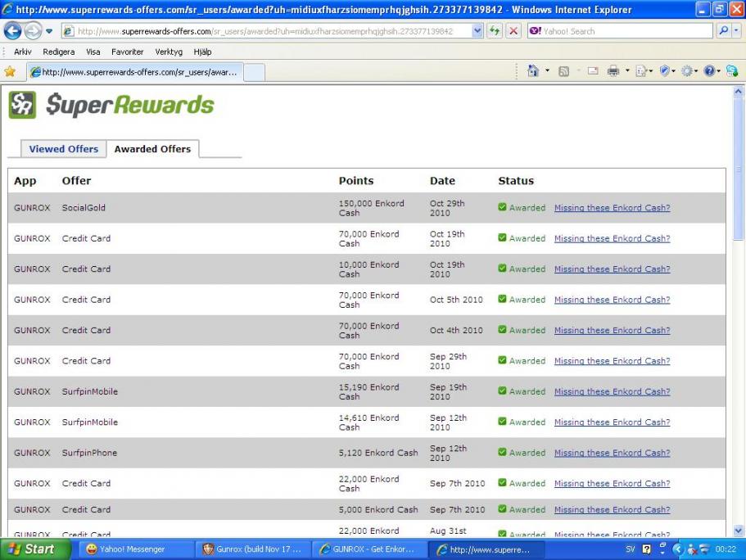This screenshot has height=560, width=746.
Task: Click the vertical scrollbar down arrow
Action: tap(739, 531)
